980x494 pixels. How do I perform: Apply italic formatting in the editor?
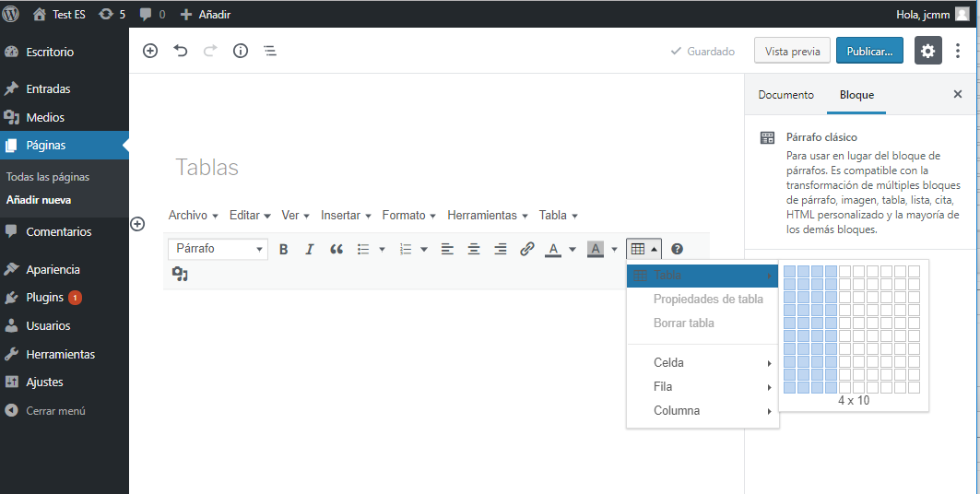310,249
